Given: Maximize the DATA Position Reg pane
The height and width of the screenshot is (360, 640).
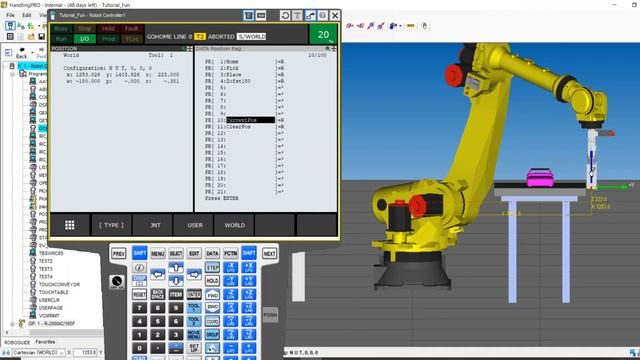Looking at the screenshot, I should coord(333,49).
